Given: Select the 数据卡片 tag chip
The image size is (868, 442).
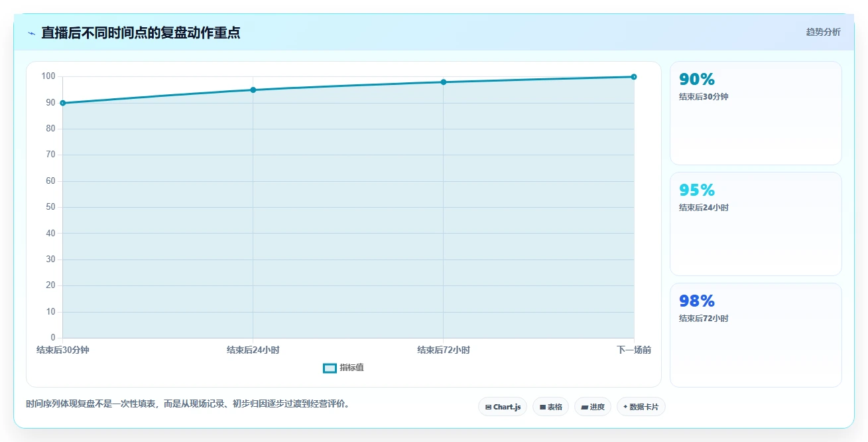Looking at the screenshot, I should tap(641, 407).
